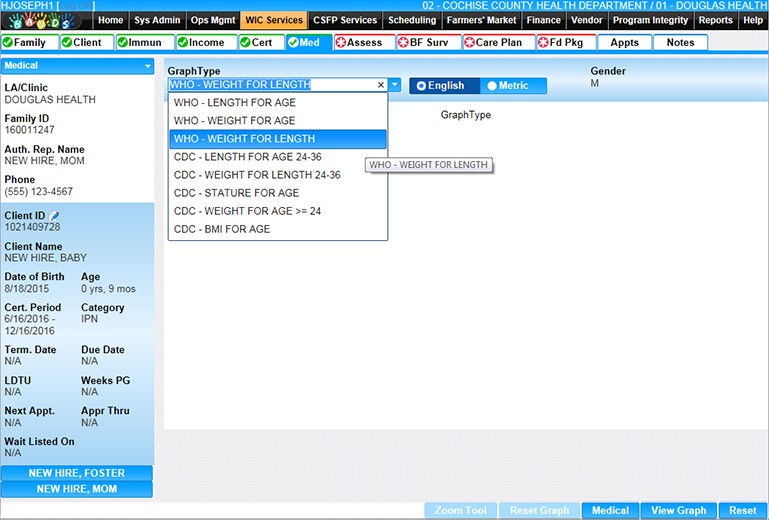Open the WIC Services menu
The width and height of the screenshot is (769, 520).
coord(274,20)
